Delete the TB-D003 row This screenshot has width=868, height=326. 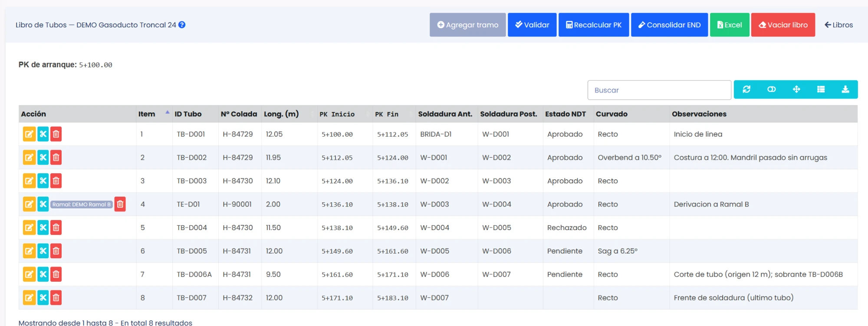pyautogui.click(x=56, y=181)
